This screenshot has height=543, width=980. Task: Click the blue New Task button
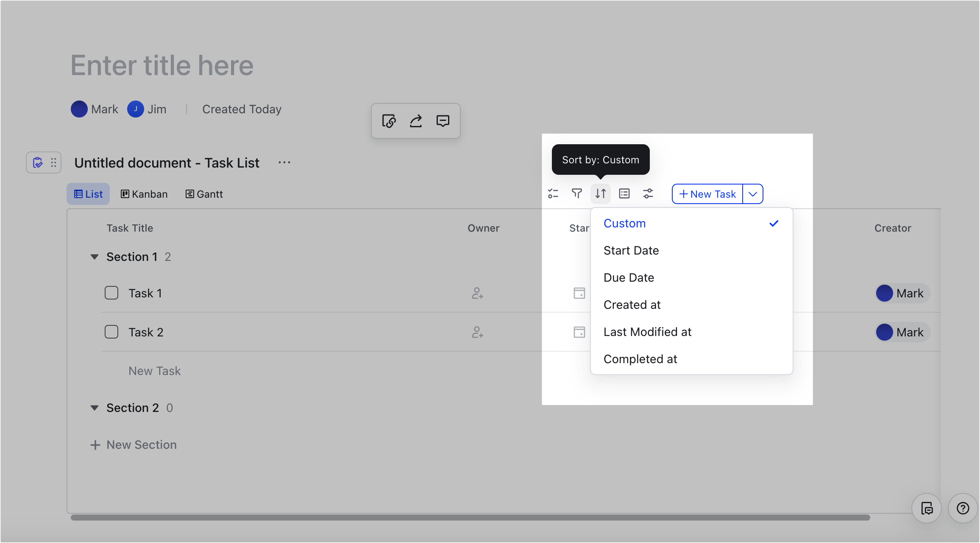(x=707, y=194)
